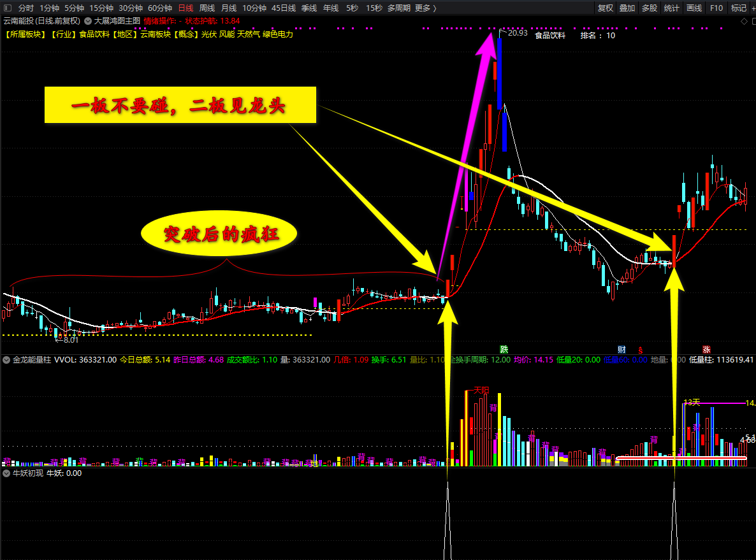Image resolution: width=756 pixels, height=560 pixels.
Task: Click the diamond icon above the chart
Action: 744,21
